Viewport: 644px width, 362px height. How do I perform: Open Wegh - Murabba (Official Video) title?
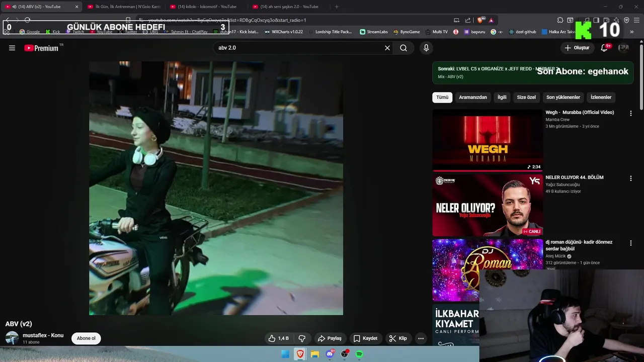580,113
